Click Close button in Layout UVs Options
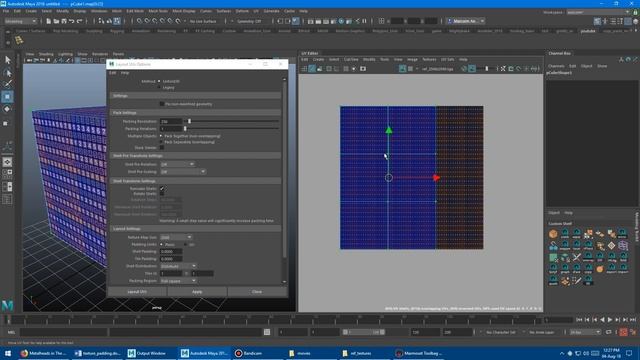The height and width of the screenshot is (360, 640). 257,292
